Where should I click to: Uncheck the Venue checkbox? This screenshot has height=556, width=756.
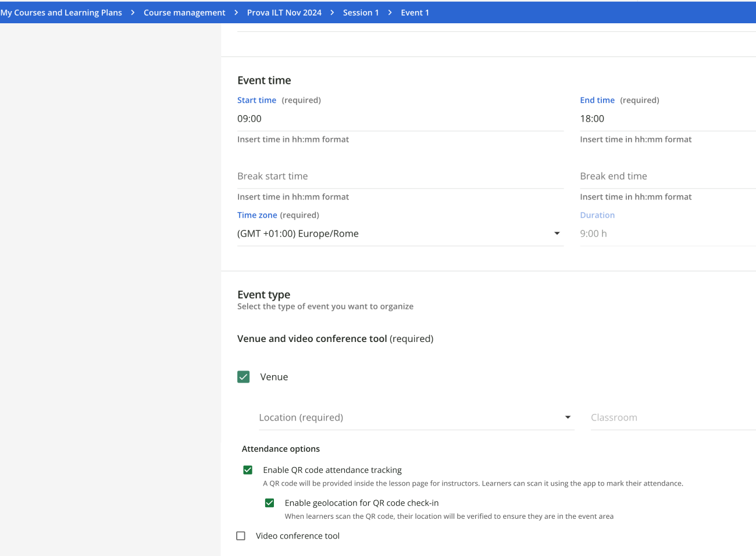pos(244,377)
